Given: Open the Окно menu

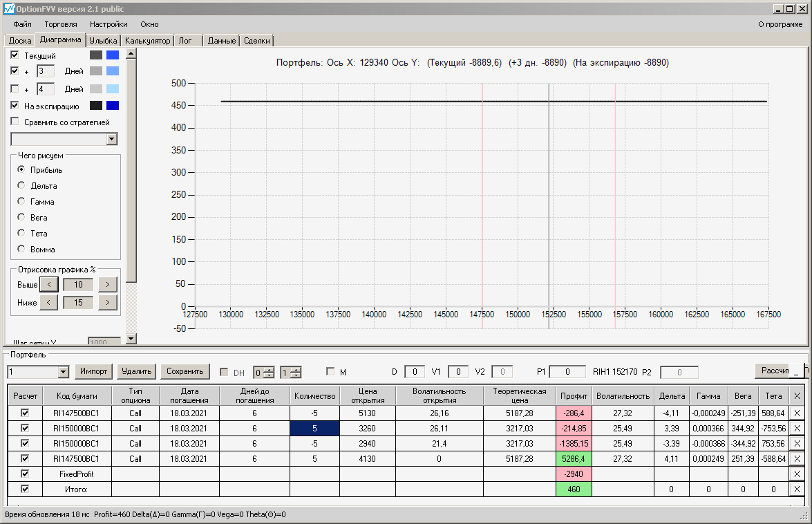Looking at the screenshot, I should coord(150,24).
